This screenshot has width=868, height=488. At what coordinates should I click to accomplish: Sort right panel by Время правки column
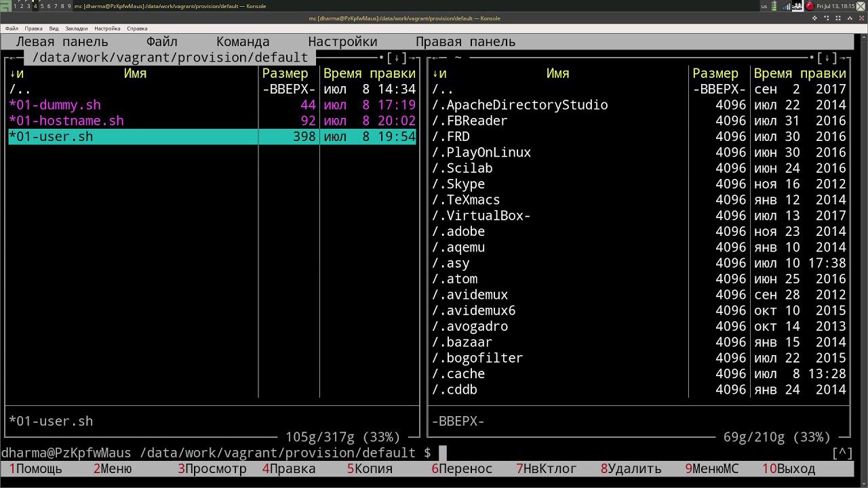tap(800, 73)
